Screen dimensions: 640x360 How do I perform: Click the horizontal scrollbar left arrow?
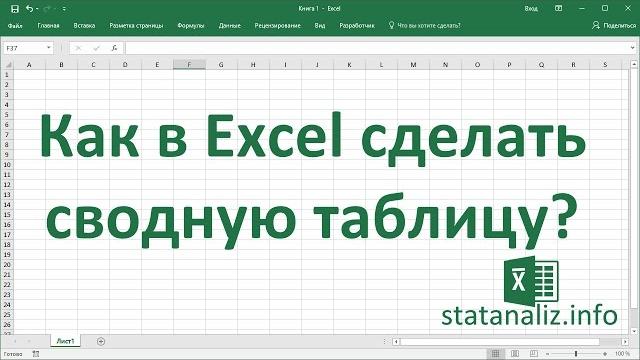[x=396, y=341]
